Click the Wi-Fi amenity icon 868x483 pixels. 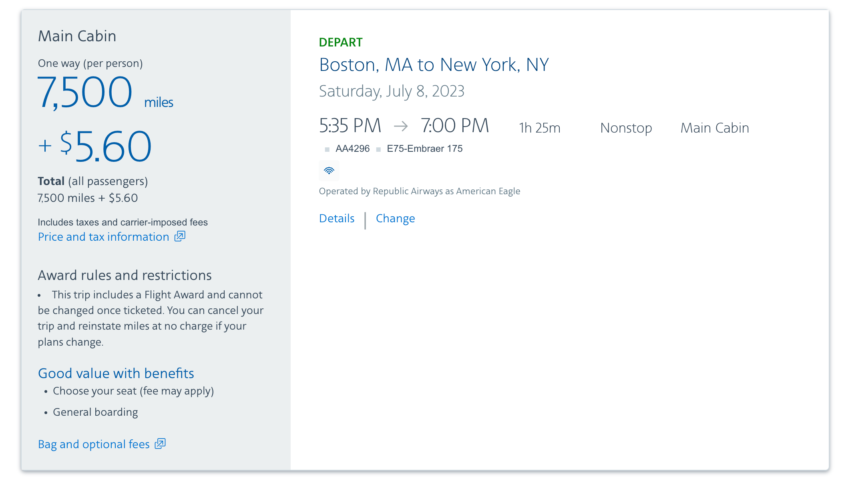pos(329,171)
